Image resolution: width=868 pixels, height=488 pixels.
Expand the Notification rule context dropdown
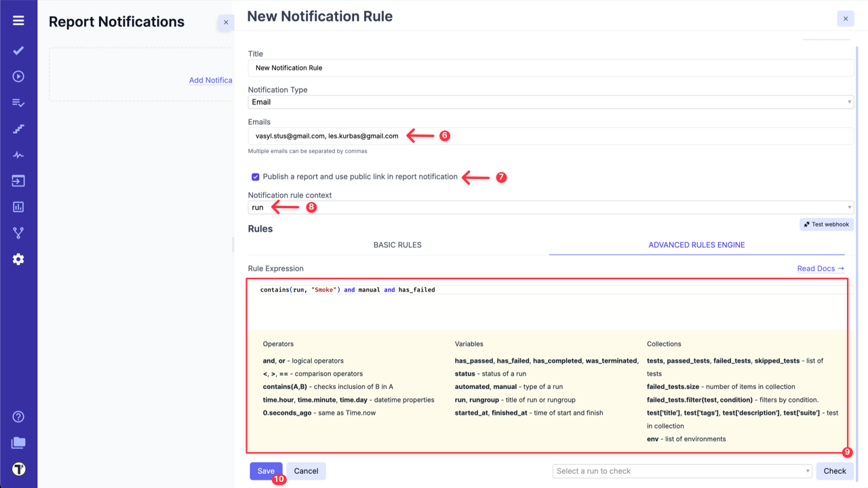551,207
